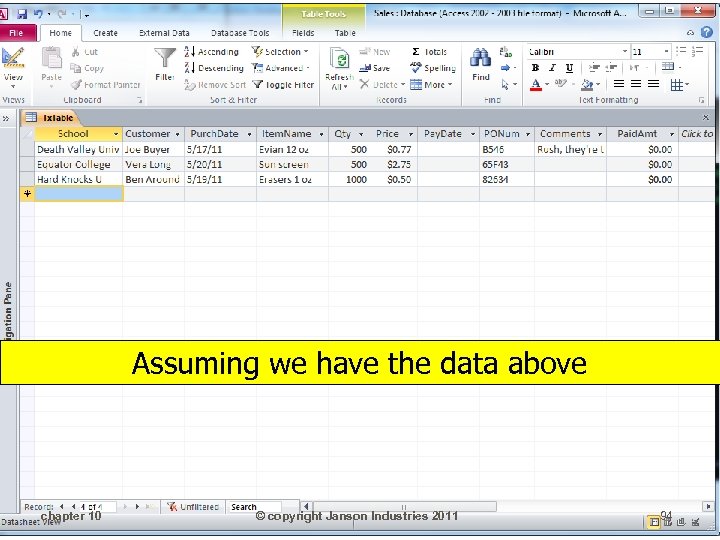Click the Txtable document tab
Screen dimensions: 720x540
[51, 118]
